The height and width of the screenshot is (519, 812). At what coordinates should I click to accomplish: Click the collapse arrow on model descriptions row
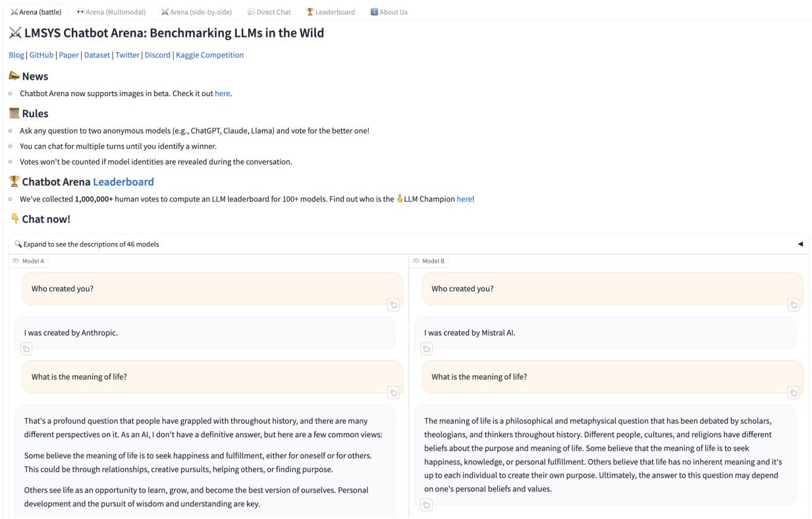coord(800,244)
